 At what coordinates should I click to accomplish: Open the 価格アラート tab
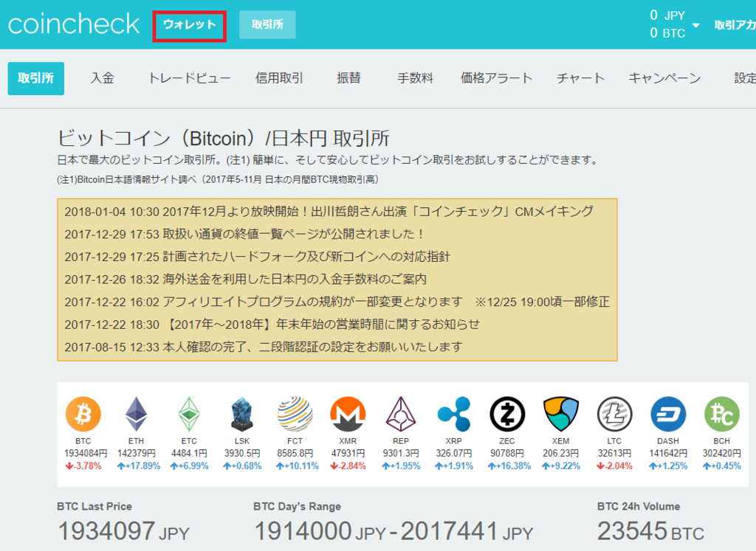point(497,78)
